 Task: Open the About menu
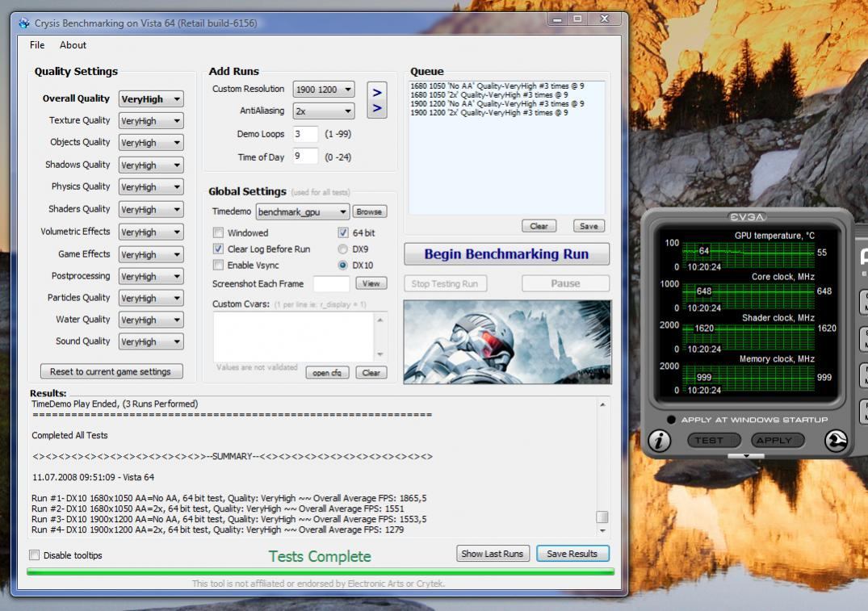coord(73,45)
